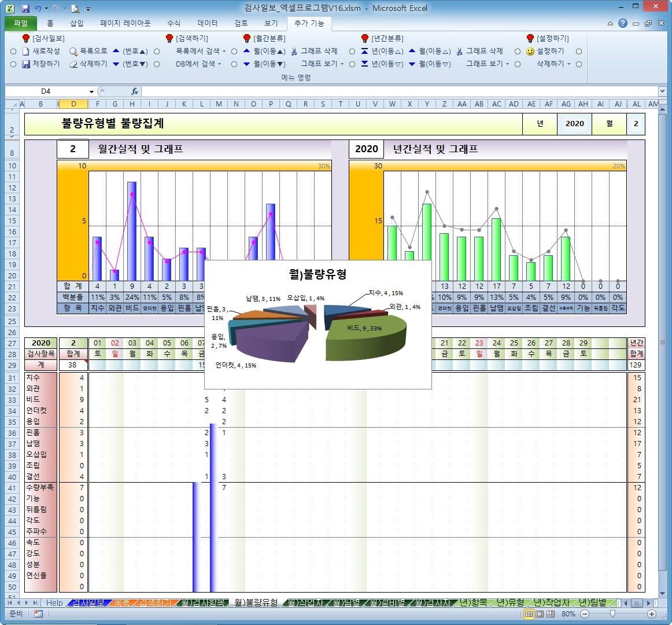Click Save icon in quick access toolbar
This screenshot has height=625, width=672.
[25, 8]
